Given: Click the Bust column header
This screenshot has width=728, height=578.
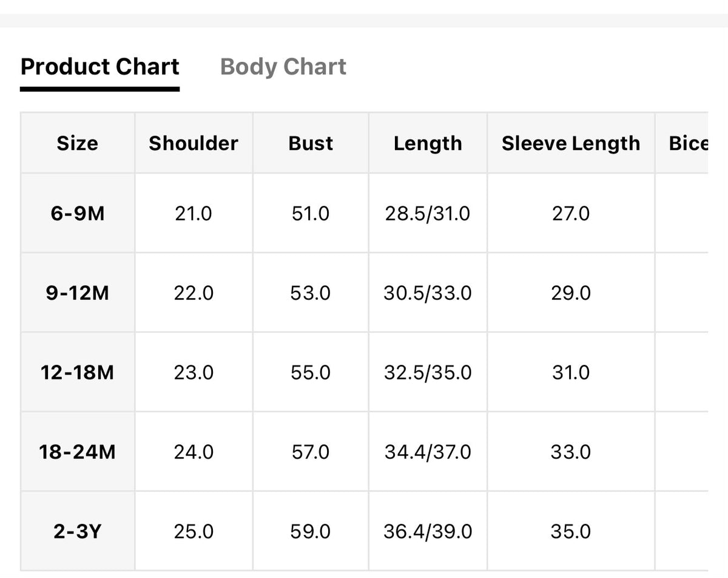Looking at the screenshot, I should click(x=311, y=143).
